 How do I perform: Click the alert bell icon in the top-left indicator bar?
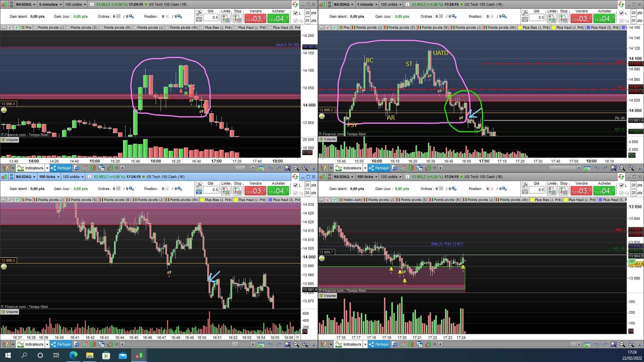[3, 27]
